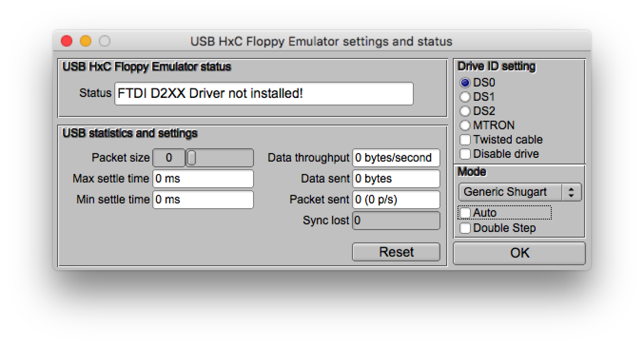Click the Max settle time field
The width and height of the screenshot is (644, 346).
coord(203,179)
